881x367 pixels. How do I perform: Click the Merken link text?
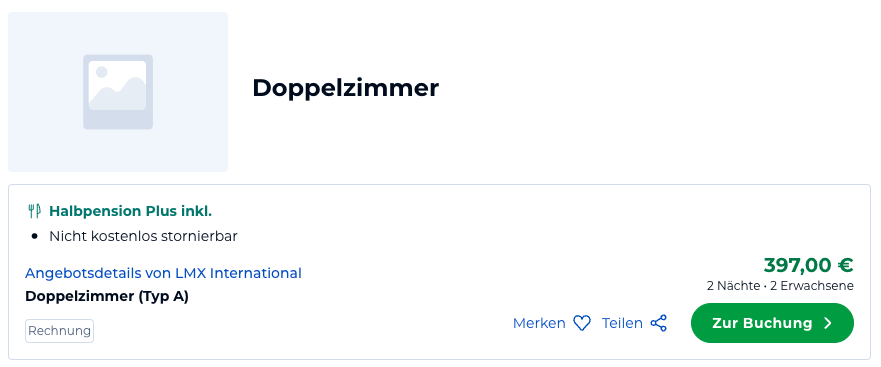click(x=539, y=323)
